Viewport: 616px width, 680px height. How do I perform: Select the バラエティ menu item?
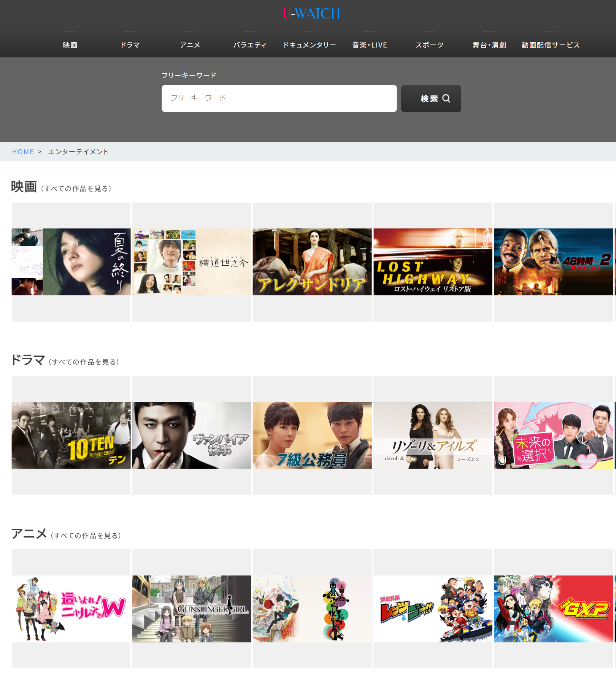[250, 45]
